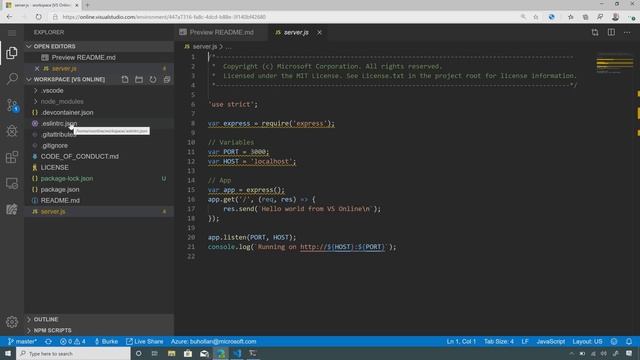Open the Remote Explorer view icon
640x360 pixels.
(x=12, y=183)
